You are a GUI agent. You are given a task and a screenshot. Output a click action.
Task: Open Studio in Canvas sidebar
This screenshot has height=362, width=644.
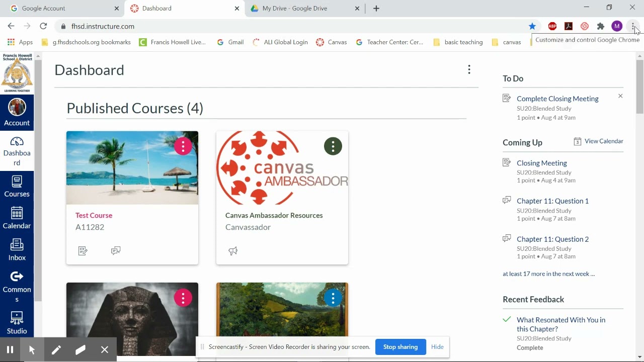(17, 323)
